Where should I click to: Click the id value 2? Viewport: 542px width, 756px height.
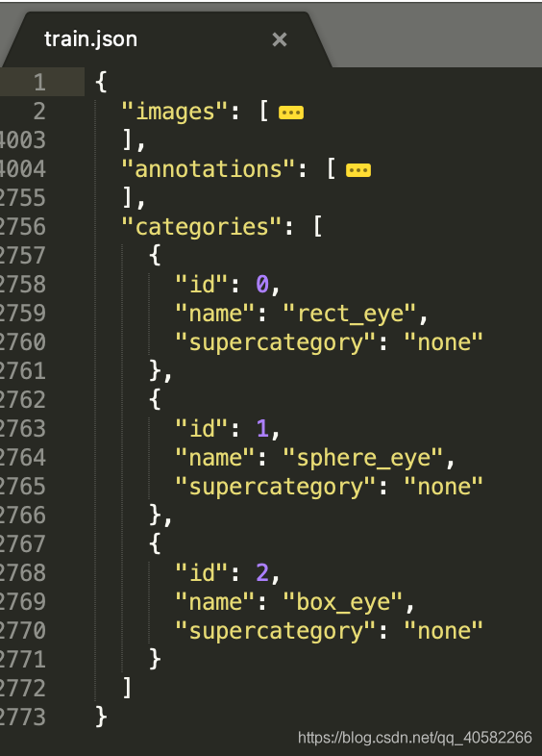pyautogui.click(x=262, y=573)
